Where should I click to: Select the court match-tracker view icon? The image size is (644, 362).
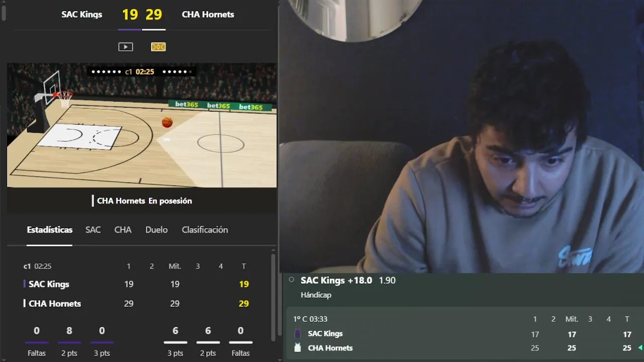click(158, 47)
